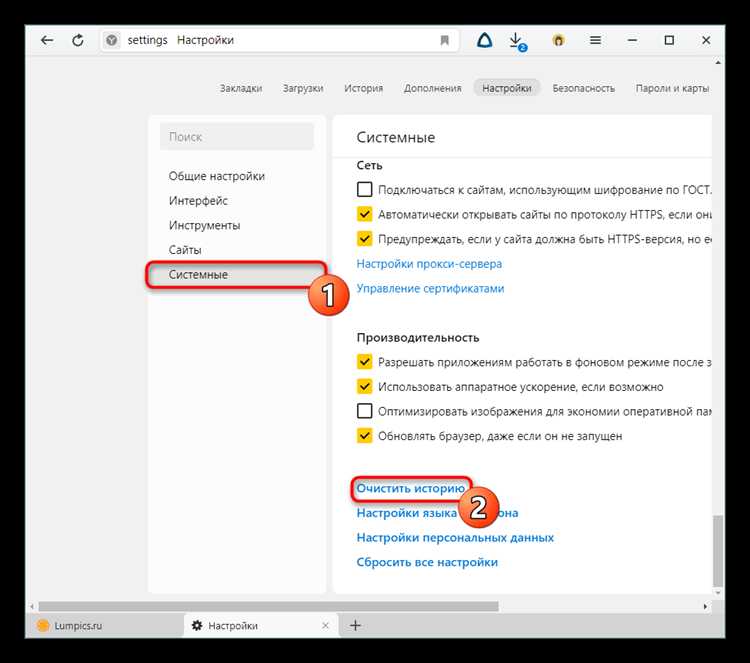750x663 pixels.
Task: Open a new tab with plus icon
Action: 355,625
